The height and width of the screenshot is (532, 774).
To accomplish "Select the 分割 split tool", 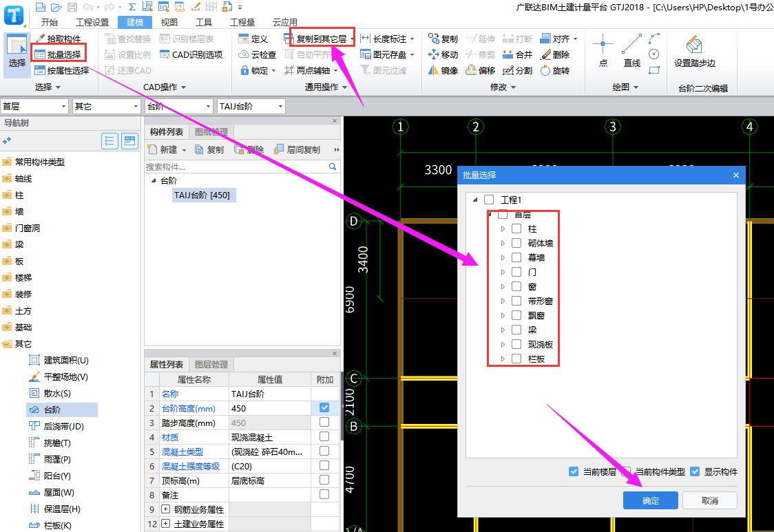I will click(x=517, y=71).
